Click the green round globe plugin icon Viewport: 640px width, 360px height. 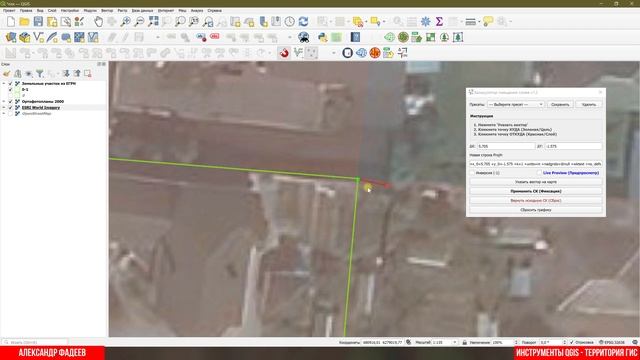(x=403, y=38)
